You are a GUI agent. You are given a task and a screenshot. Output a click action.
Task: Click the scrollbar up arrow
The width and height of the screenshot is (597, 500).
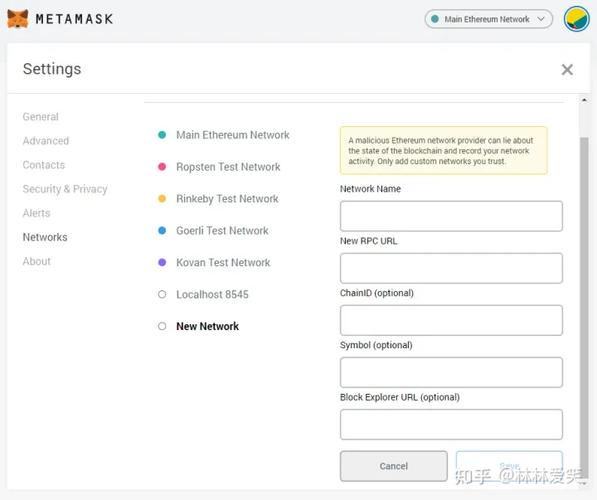[x=584, y=100]
